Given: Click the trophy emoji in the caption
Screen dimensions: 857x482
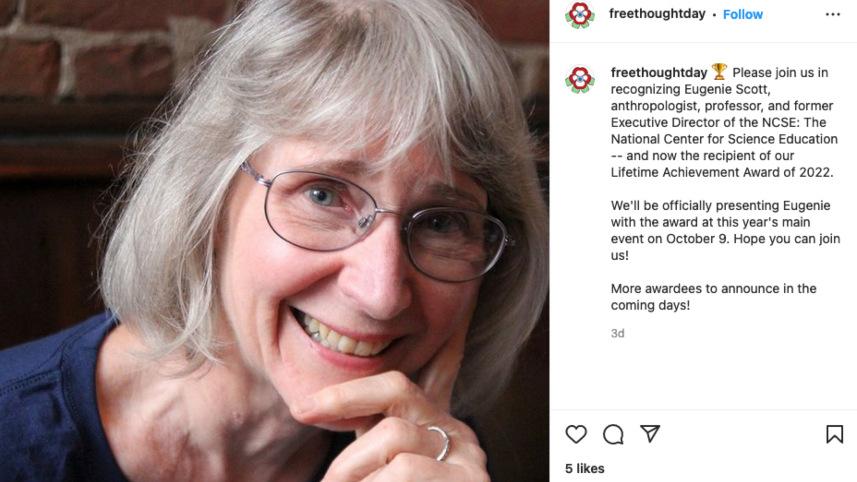Looking at the screenshot, I should [719, 72].
